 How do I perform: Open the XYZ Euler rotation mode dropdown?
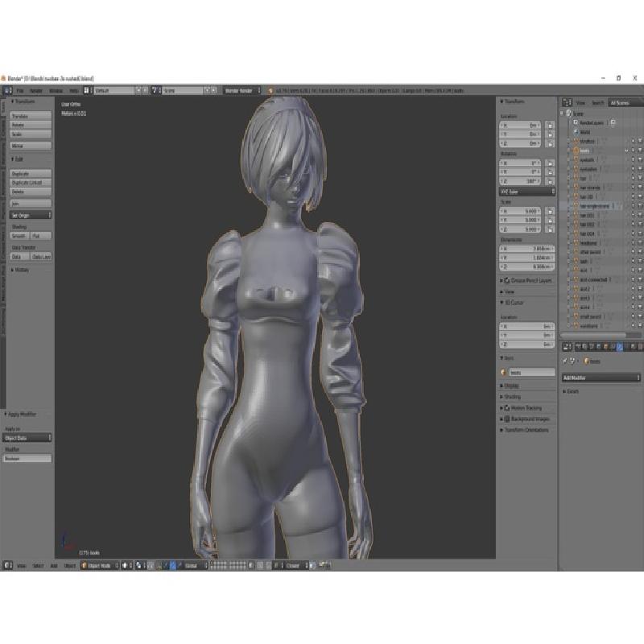(527, 192)
